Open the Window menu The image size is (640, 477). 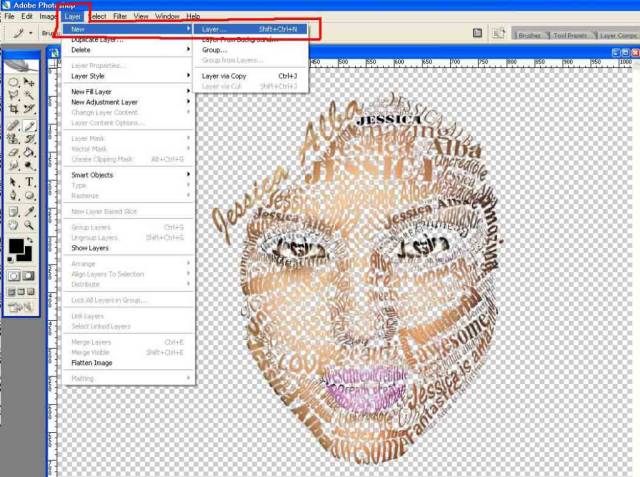point(167,16)
